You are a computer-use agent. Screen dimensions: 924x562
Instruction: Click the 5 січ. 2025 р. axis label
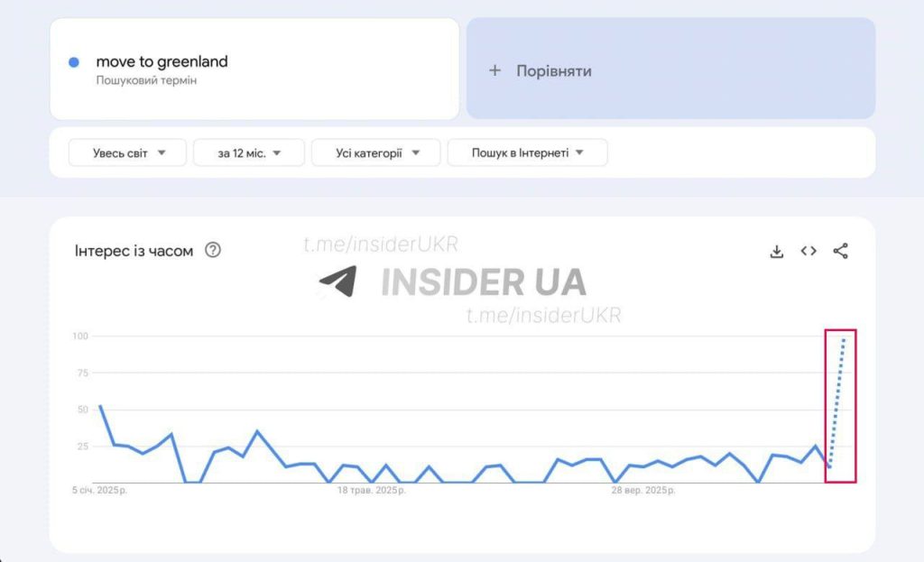tap(99, 490)
